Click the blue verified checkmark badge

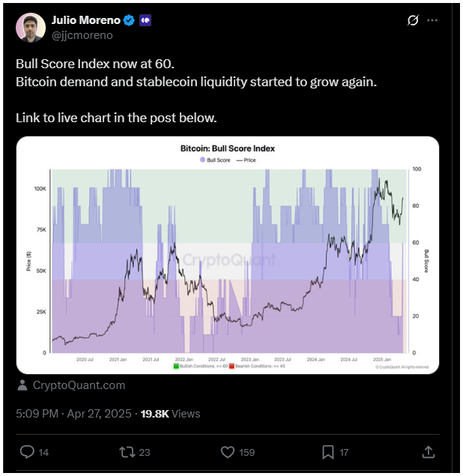[x=130, y=20]
